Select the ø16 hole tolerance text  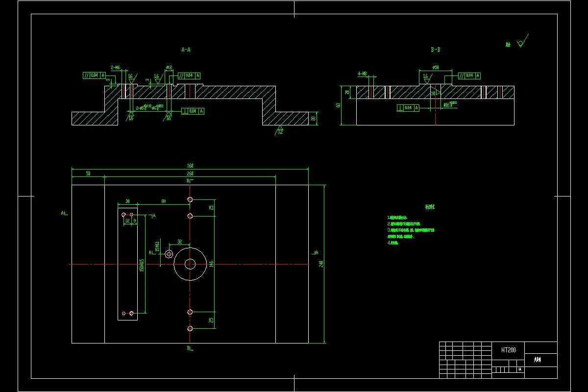(x=450, y=104)
